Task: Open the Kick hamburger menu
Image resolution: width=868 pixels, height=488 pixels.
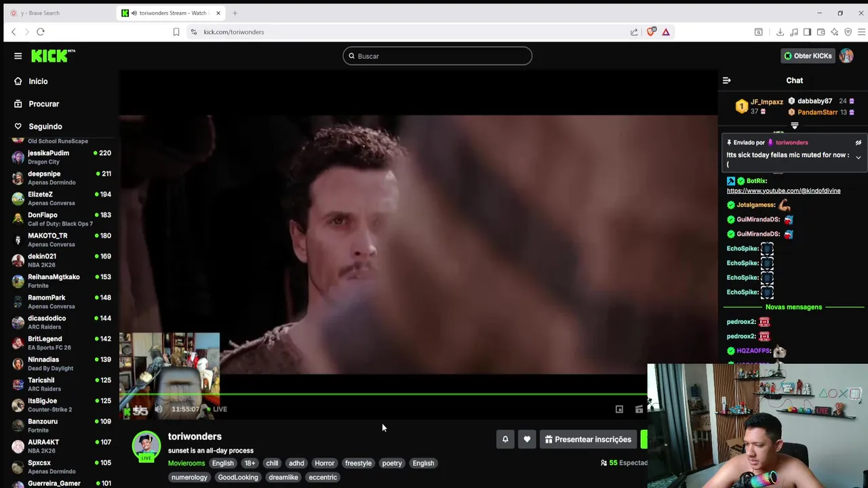Action: tap(18, 56)
